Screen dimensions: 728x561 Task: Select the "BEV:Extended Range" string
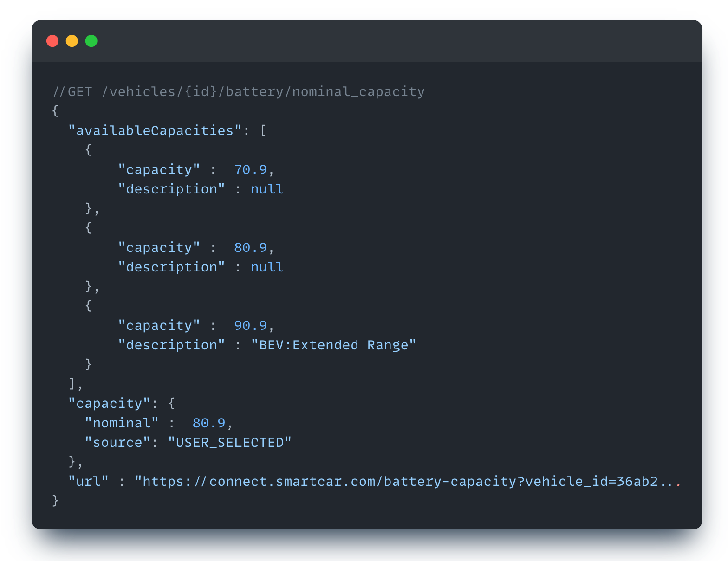click(333, 345)
